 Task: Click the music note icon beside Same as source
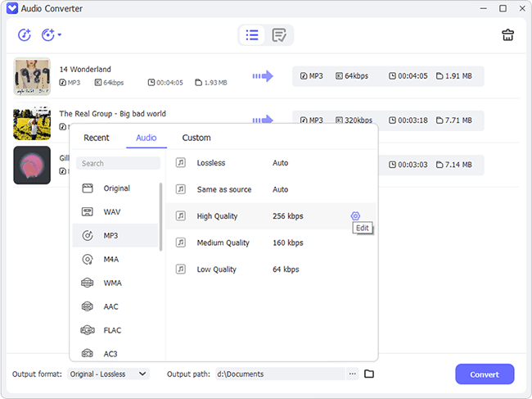coord(181,189)
